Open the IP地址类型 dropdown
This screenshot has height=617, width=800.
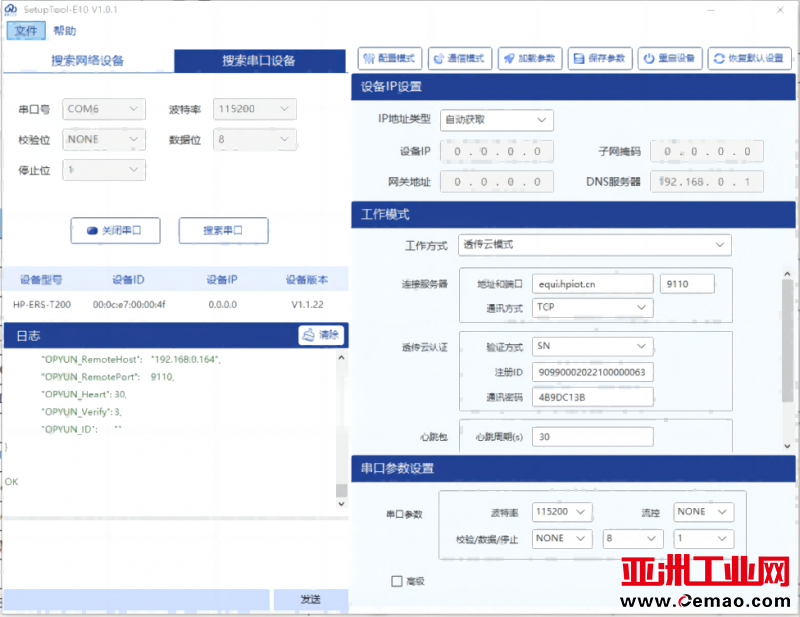coord(497,120)
